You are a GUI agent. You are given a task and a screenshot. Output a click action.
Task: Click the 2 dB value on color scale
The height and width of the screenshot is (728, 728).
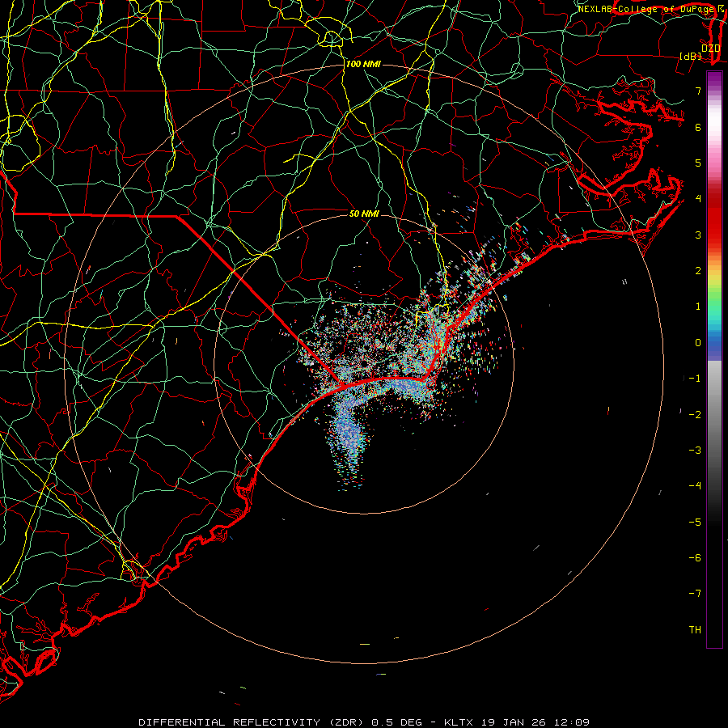coord(698,271)
